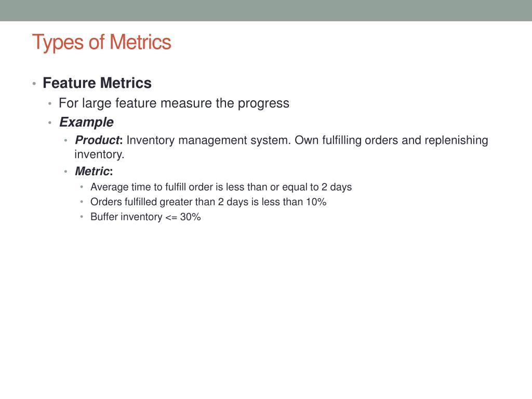Click the bullet before 'Example'

point(50,123)
